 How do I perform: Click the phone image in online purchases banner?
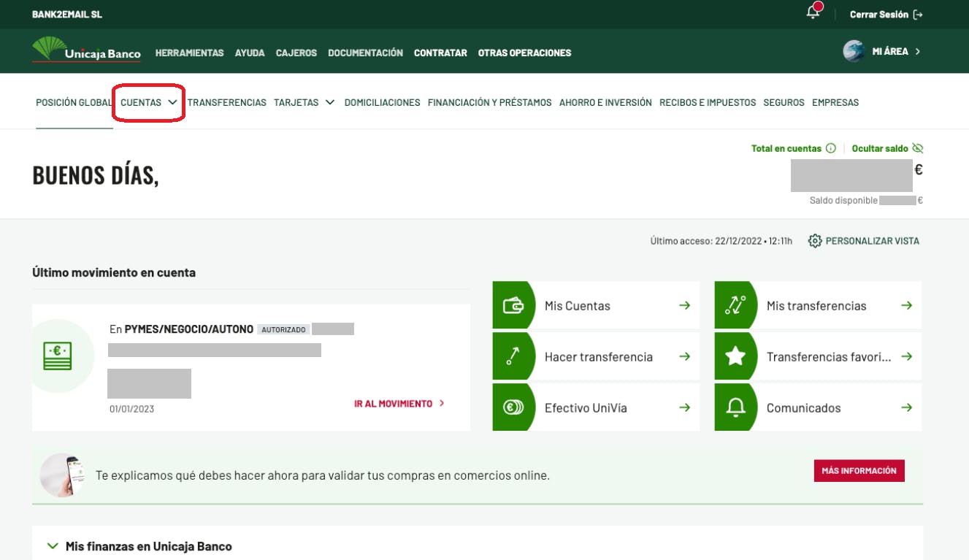pyautogui.click(x=61, y=475)
